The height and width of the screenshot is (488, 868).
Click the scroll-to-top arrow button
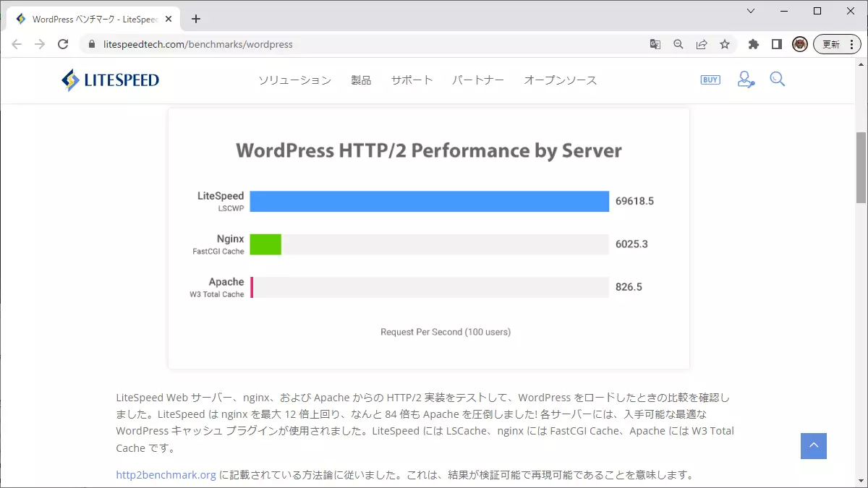point(813,446)
